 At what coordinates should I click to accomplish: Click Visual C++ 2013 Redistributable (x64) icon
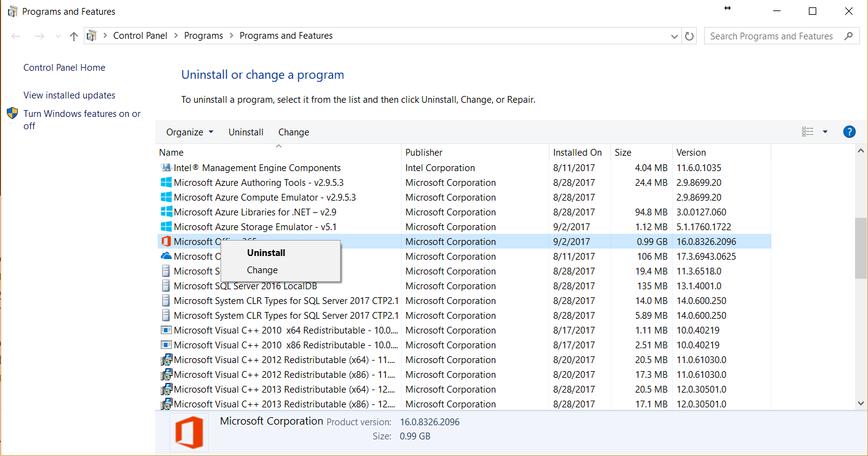pos(166,389)
